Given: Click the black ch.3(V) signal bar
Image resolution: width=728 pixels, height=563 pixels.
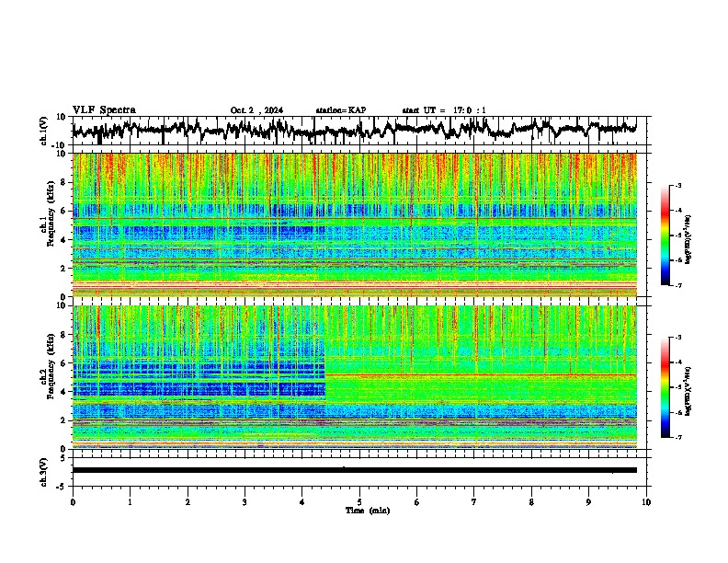Looking at the screenshot, I should point(355,470).
